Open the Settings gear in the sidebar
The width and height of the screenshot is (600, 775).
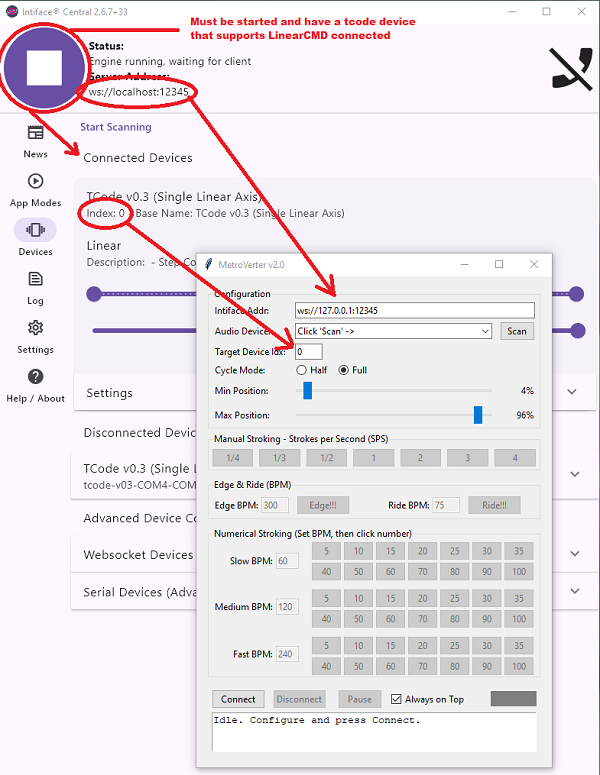pyautogui.click(x=35, y=328)
